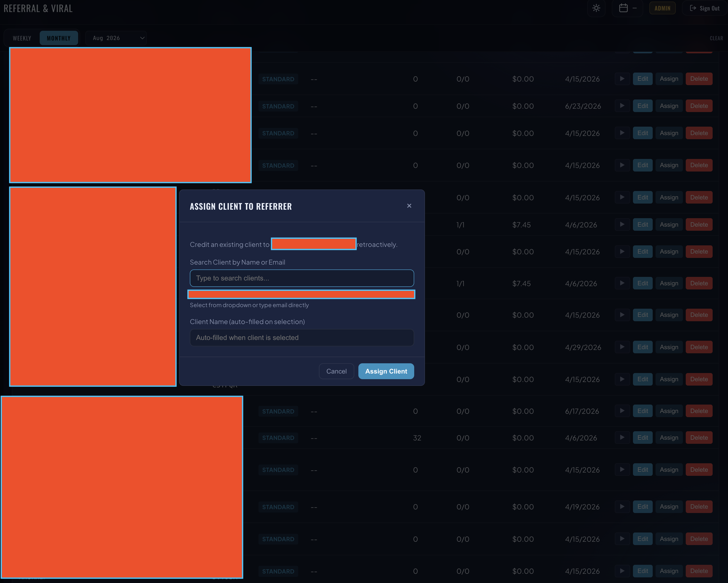Close the Assign Client to Referrer dialog

pos(409,206)
